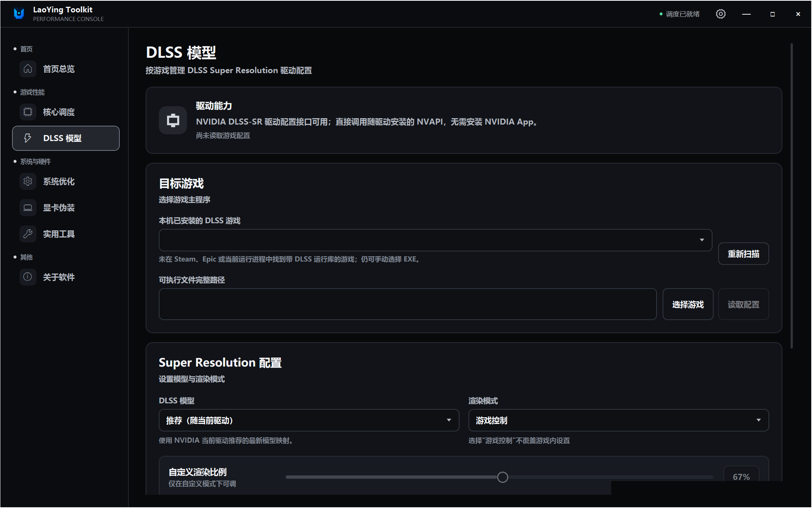Select the DLSS 模型 sidebar item
Screen dimensions: 812x508
pos(66,138)
